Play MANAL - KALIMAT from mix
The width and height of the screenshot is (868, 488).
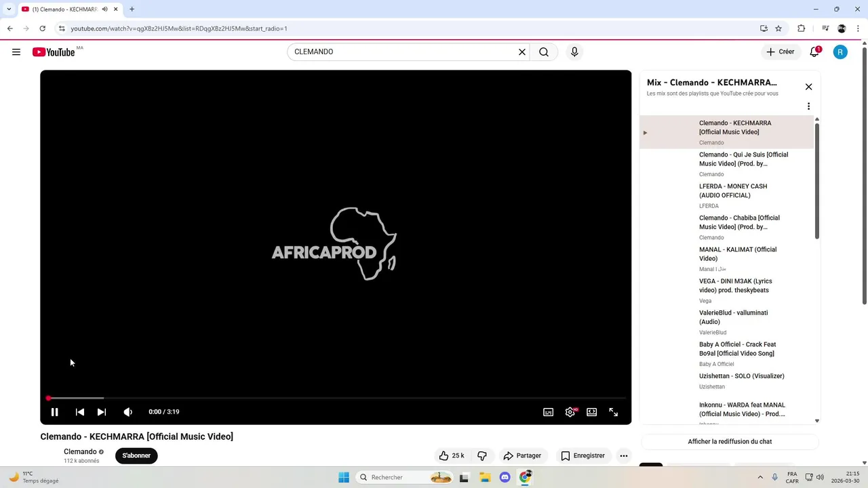click(x=726, y=259)
